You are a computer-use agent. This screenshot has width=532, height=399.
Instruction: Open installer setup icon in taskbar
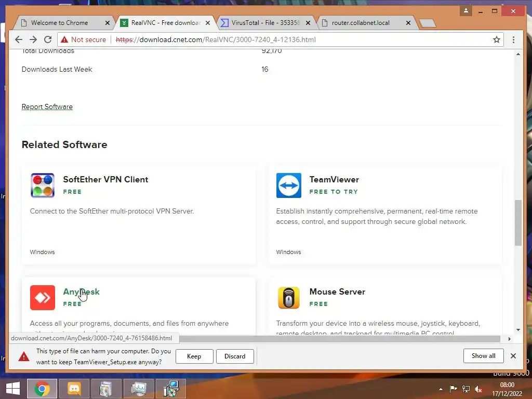pyautogui.click(x=170, y=389)
